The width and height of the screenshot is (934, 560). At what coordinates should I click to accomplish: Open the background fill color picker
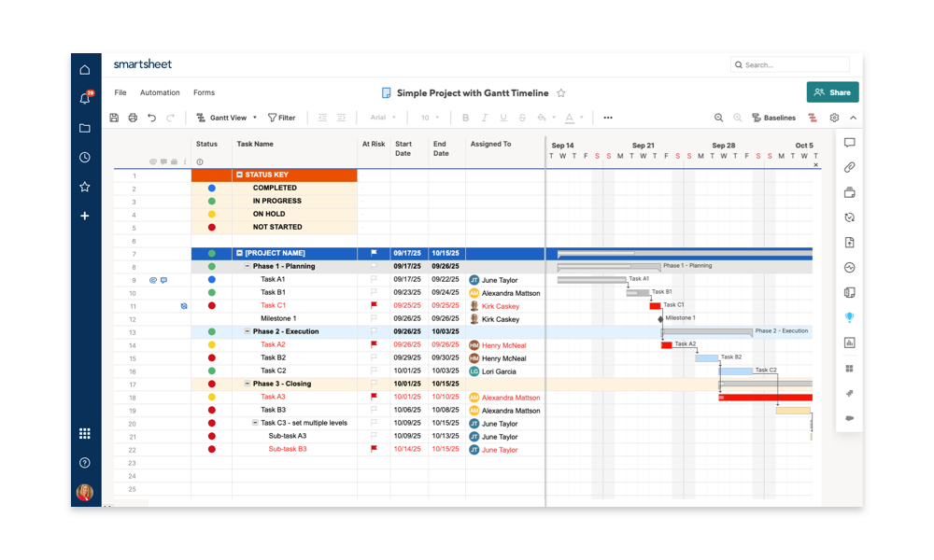(x=545, y=118)
